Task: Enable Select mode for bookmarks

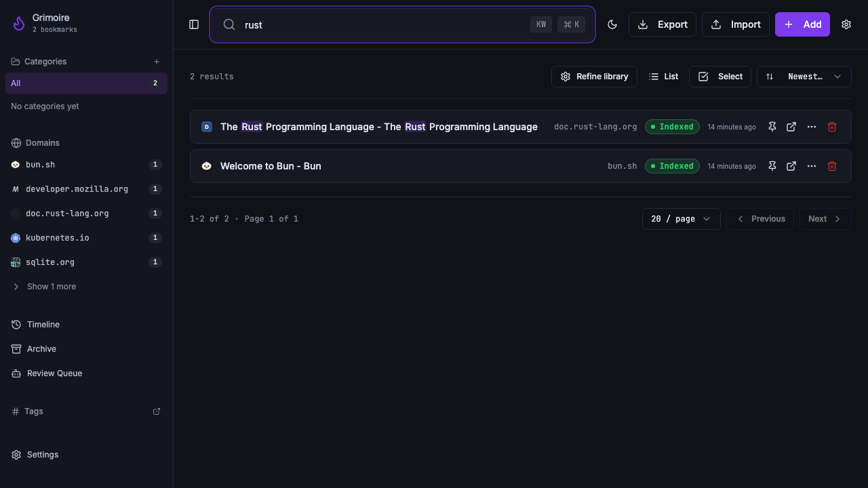Action: [720, 77]
